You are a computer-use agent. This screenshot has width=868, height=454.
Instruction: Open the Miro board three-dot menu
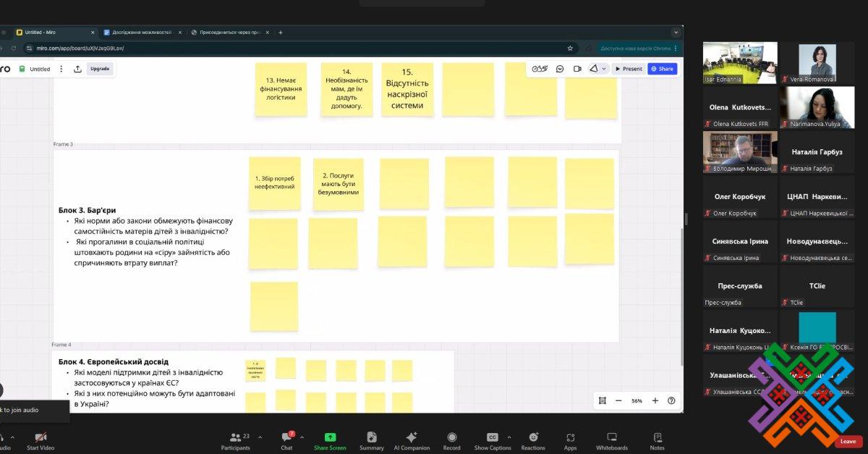(61, 69)
